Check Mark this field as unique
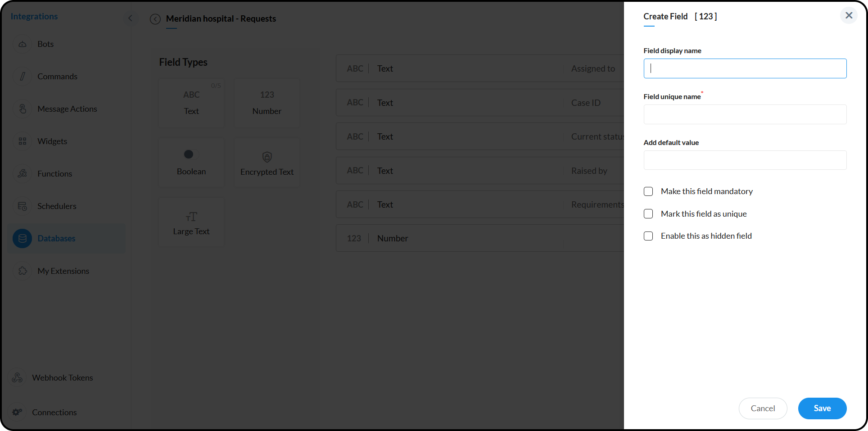The height and width of the screenshot is (431, 868). pyautogui.click(x=648, y=214)
